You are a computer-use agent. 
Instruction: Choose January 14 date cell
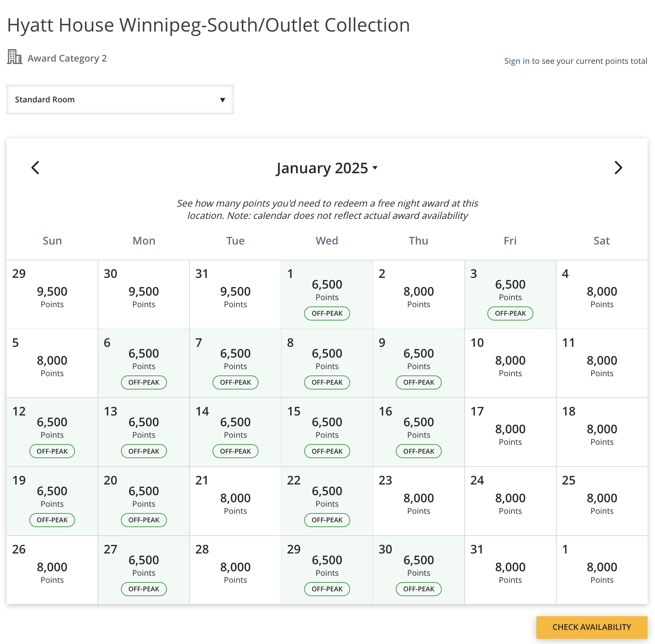click(236, 432)
